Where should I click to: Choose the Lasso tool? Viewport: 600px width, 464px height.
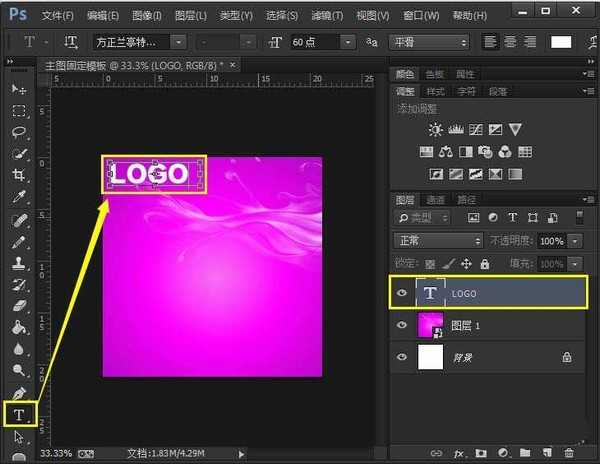18,132
